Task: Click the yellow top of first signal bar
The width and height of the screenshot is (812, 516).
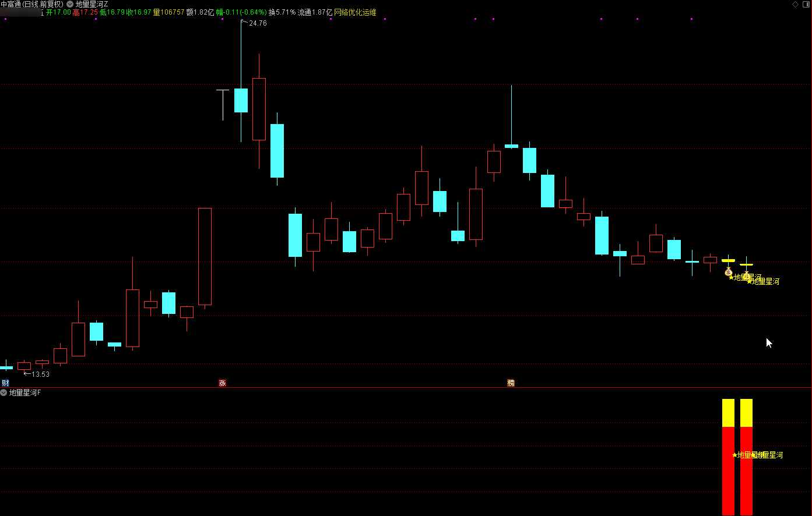Action: 728,412
